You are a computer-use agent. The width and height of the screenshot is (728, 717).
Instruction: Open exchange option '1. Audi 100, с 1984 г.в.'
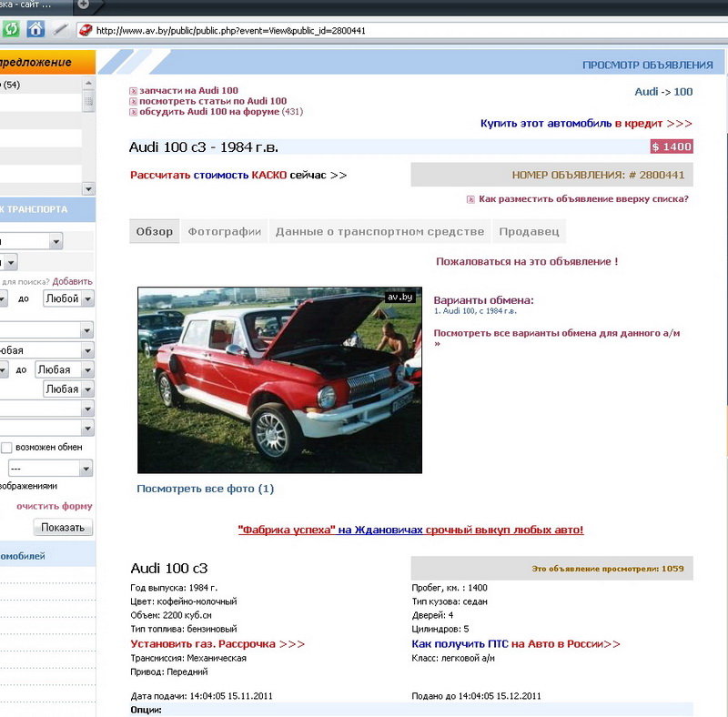475,311
